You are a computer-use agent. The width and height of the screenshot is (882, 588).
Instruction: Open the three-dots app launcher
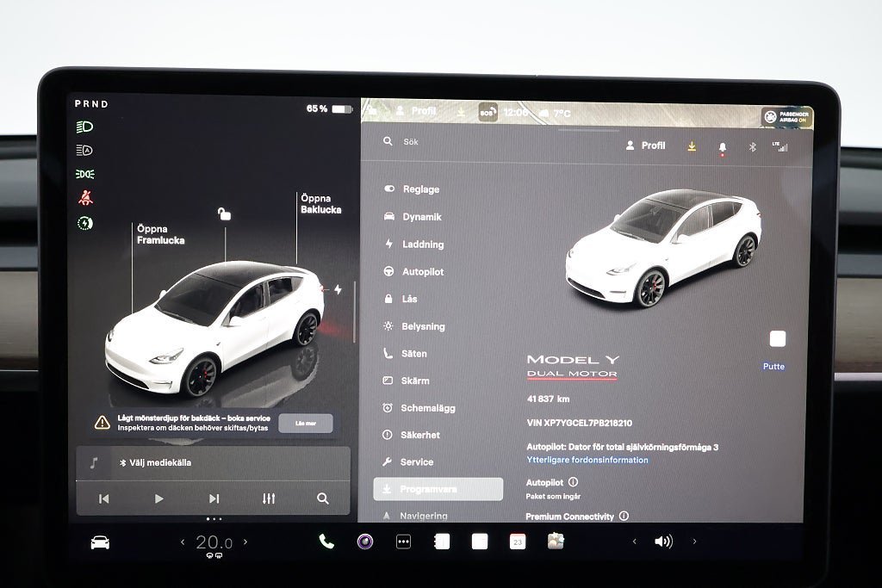[x=403, y=542]
